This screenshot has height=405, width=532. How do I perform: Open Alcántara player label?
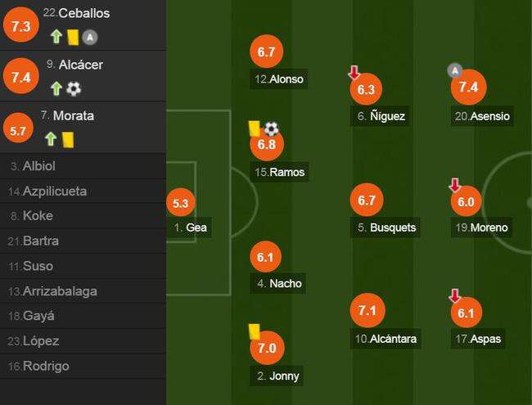point(385,339)
